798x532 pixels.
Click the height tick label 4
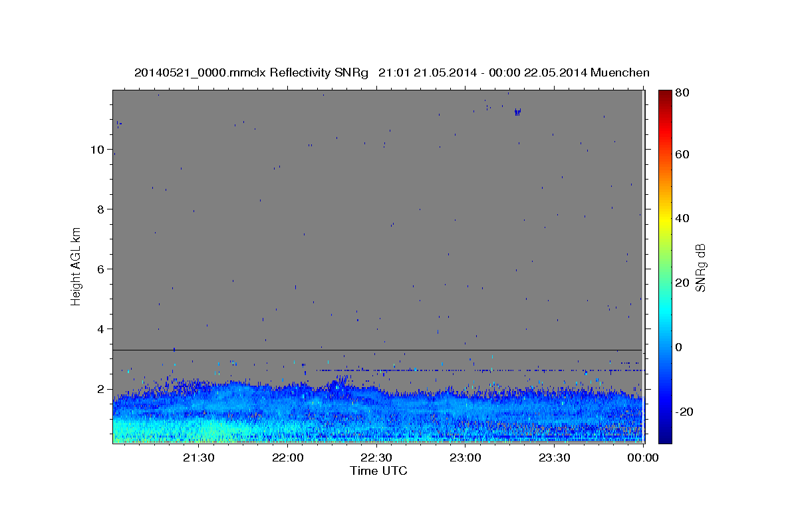[x=102, y=329]
